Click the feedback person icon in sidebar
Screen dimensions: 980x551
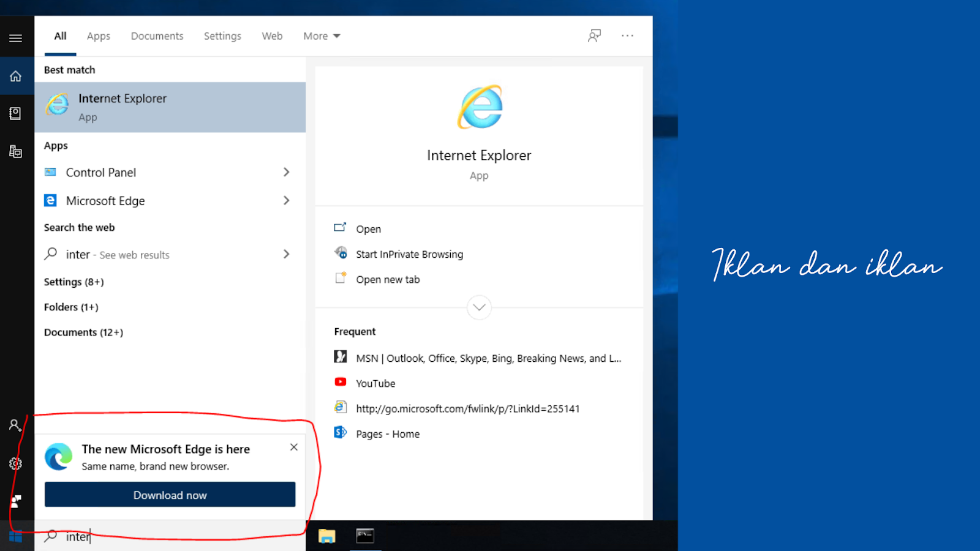16,501
